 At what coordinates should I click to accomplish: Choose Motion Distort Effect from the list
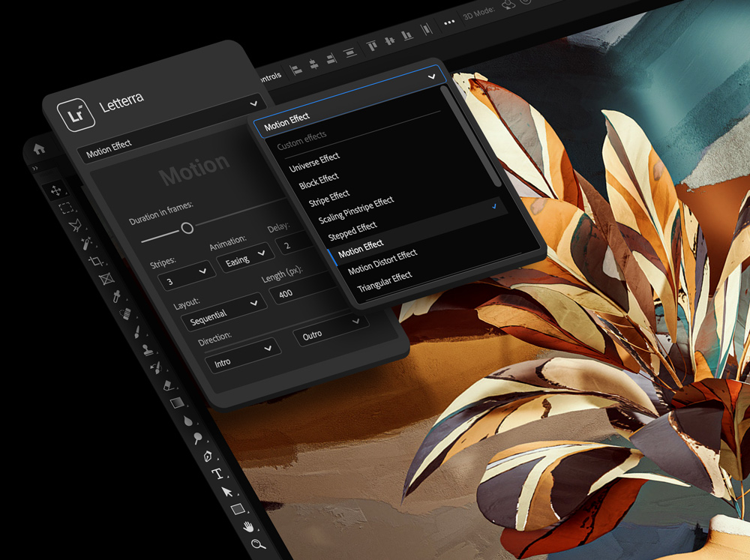(382, 262)
